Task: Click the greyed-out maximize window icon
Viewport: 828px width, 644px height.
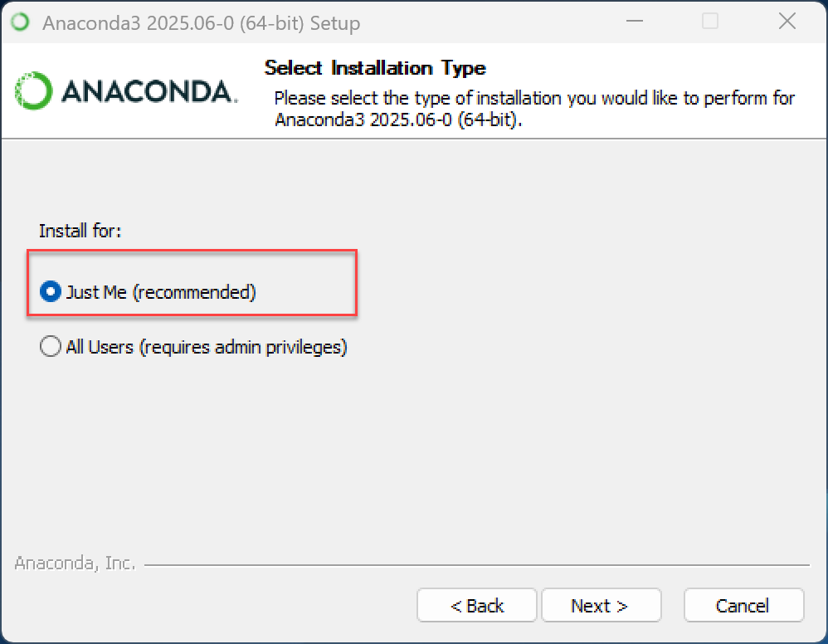Action: pyautogui.click(x=709, y=22)
